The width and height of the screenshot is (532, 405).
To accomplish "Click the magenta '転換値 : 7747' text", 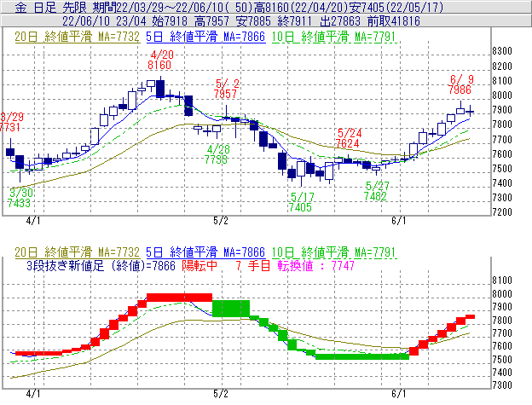I will coord(315,265).
